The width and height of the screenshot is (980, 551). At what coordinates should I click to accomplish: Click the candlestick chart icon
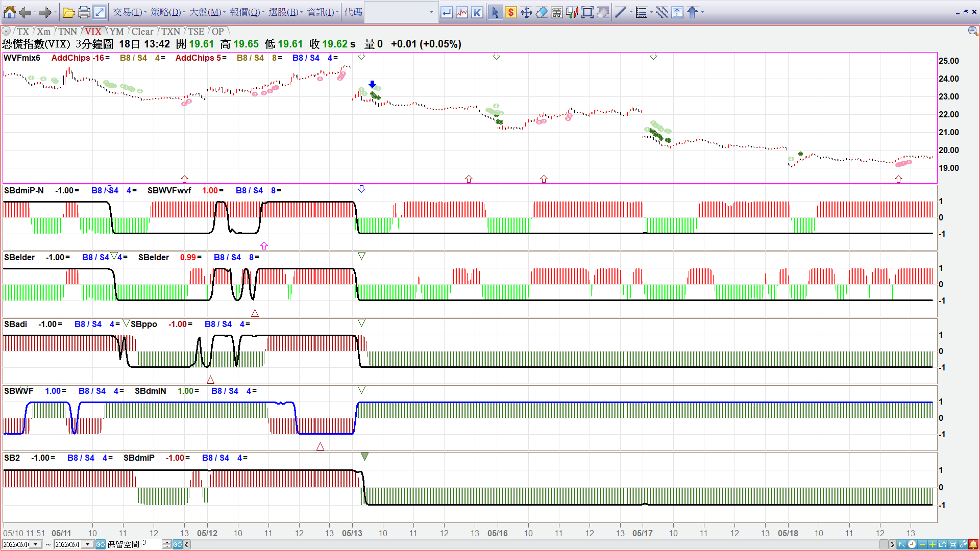coord(572,12)
